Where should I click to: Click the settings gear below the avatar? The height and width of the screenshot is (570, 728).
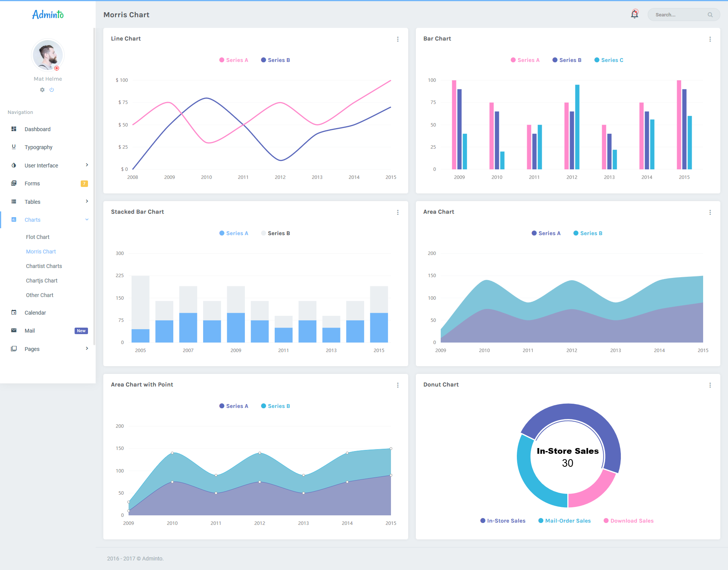click(x=42, y=89)
